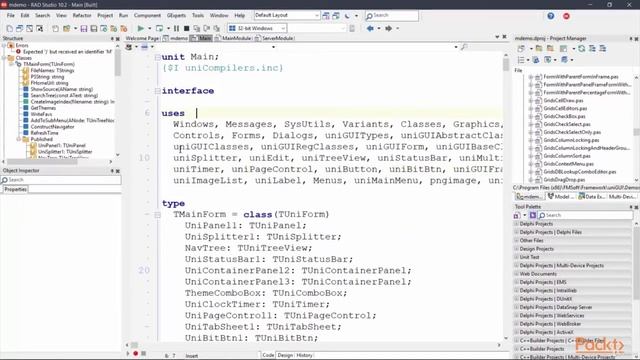Click the Object Inspector search field
640x360 pixels.
pos(61,180)
